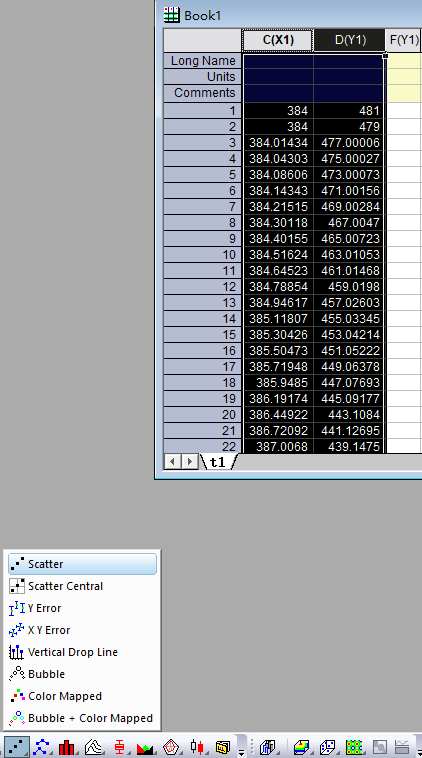Click the radar chart icon
The image size is (422, 758).
click(171, 747)
